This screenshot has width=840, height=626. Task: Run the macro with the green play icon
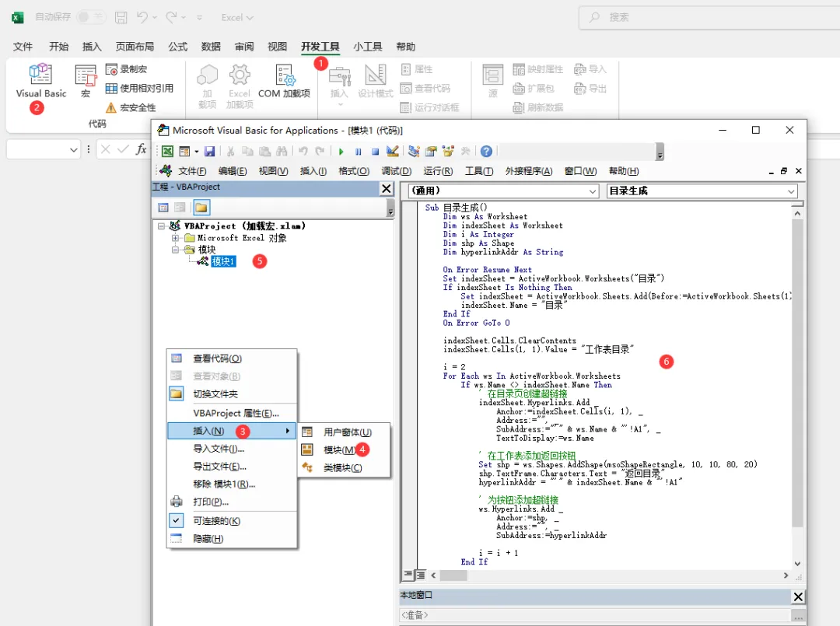[x=341, y=152]
